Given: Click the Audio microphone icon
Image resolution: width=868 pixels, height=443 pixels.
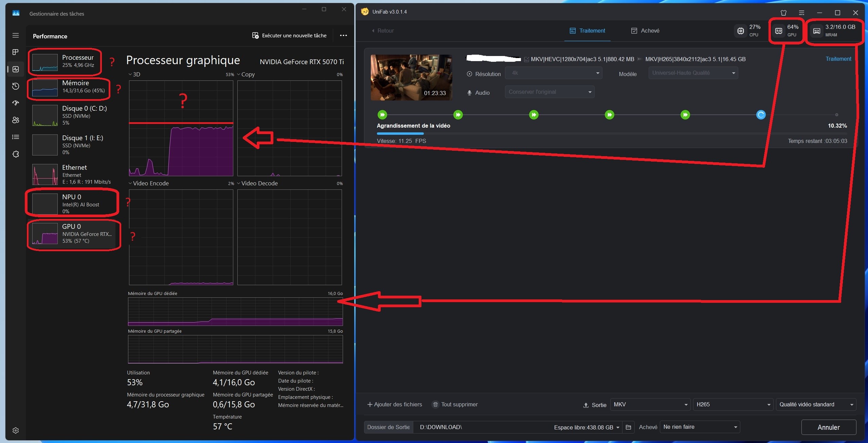Looking at the screenshot, I should [469, 93].
